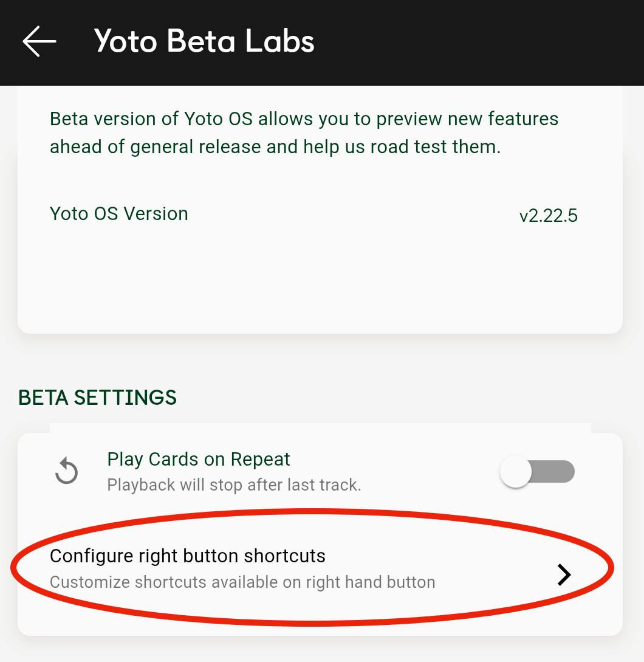Toggle the Play Cards on Repeat switch
Viewport: 644px width, 662px height.
[537, 472]
